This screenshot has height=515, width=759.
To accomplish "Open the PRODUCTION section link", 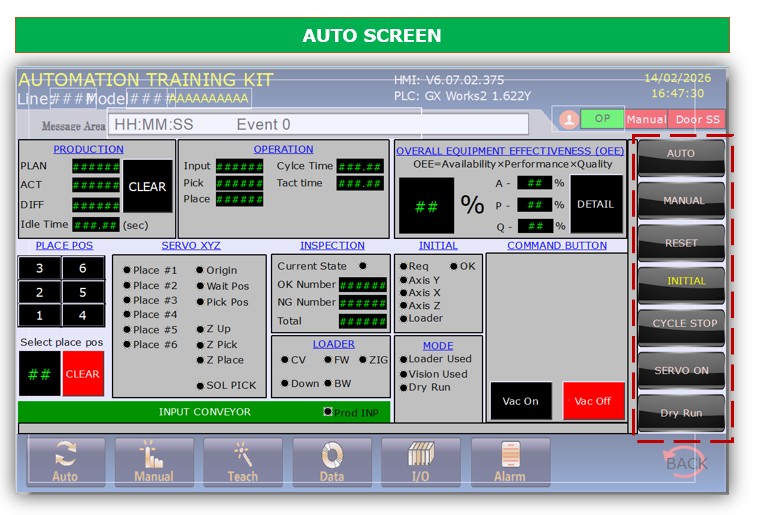I will 89,149.
